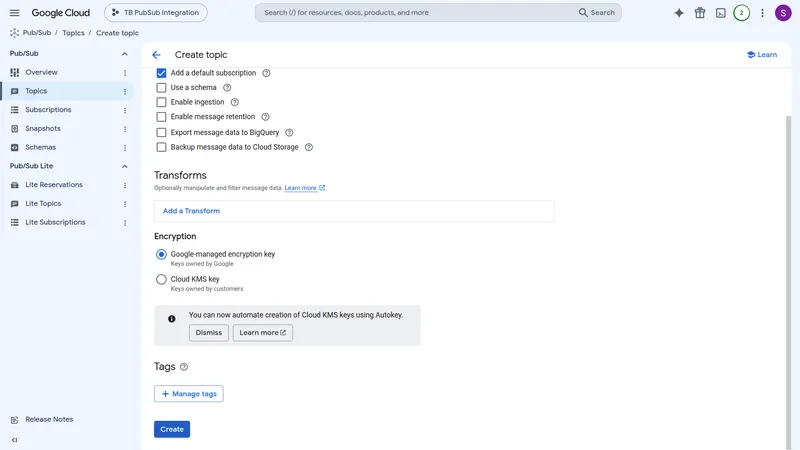Collapse the sidebar with the bottom arrow icon
Image resolution: width=800 pixels, height=450 pixels.
[14, 440]
